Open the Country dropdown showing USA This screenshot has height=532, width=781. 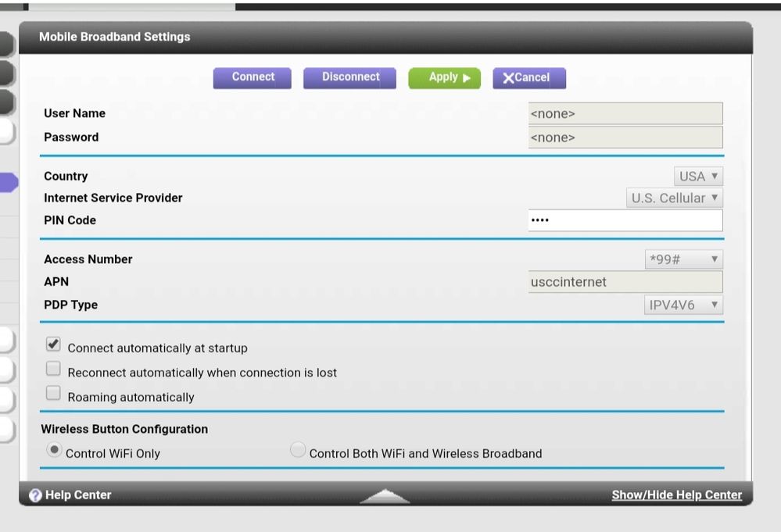698,177
